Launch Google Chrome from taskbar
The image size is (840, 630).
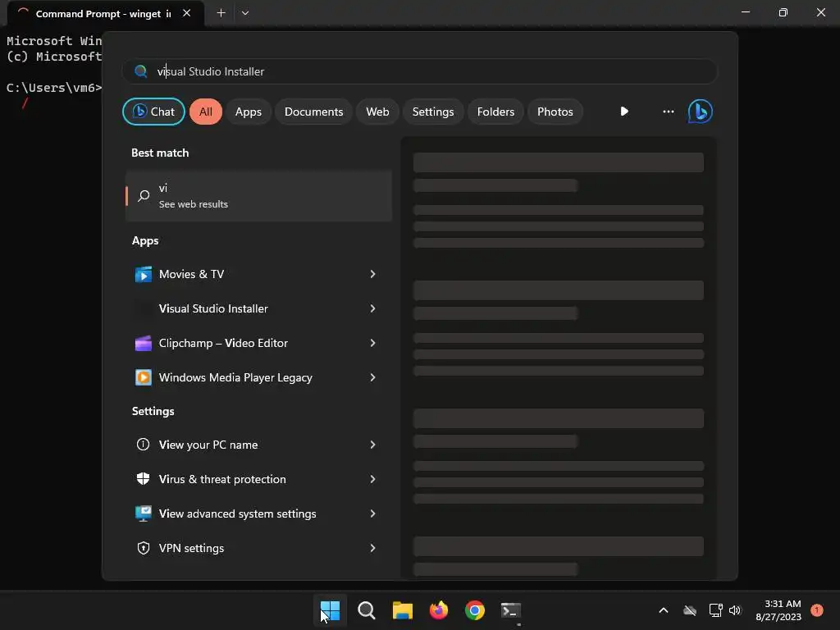475,610
